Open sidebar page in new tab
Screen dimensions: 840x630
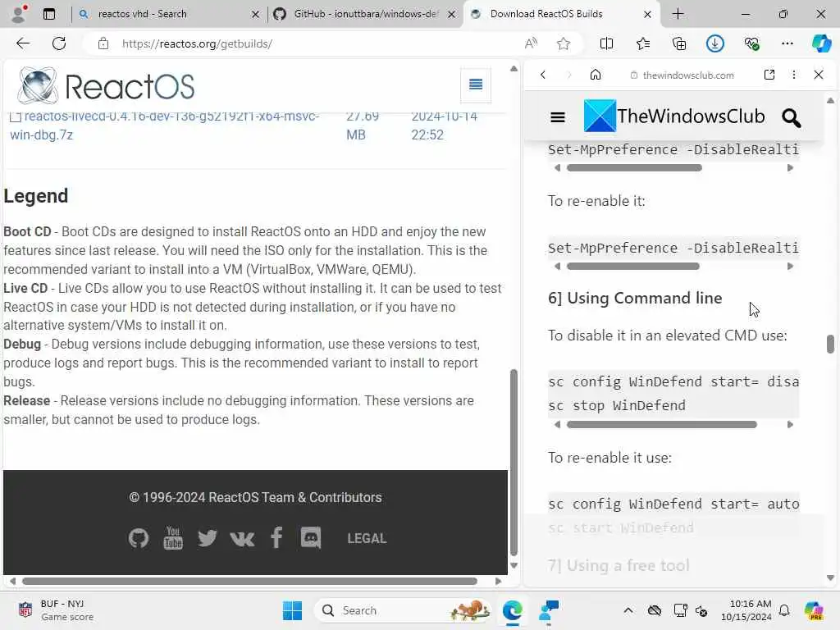pyautogui.click(x=769, y=75)
